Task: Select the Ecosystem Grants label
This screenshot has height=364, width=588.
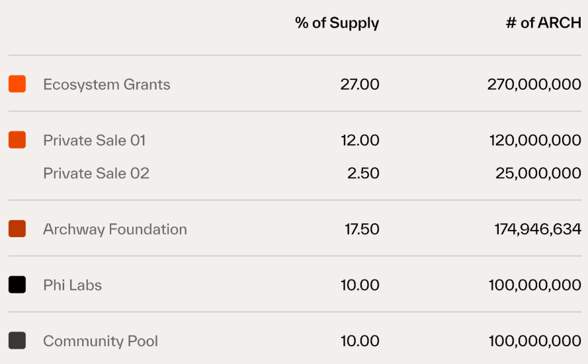Action: [x=106, y=85]
